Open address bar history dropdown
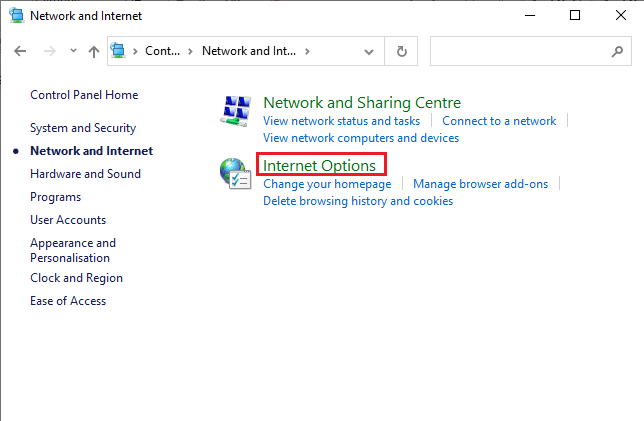The height and width of the screenshot is (421, 644). point(369,52)
